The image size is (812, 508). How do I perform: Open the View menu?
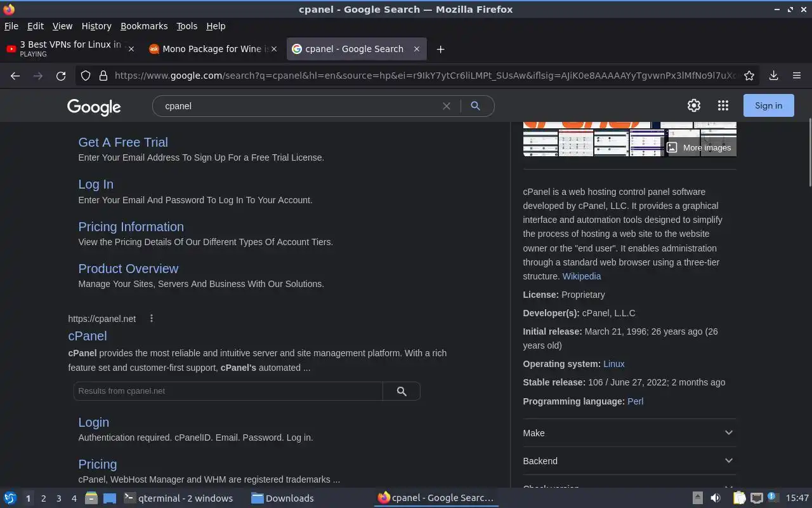click(x=62, y=26)
